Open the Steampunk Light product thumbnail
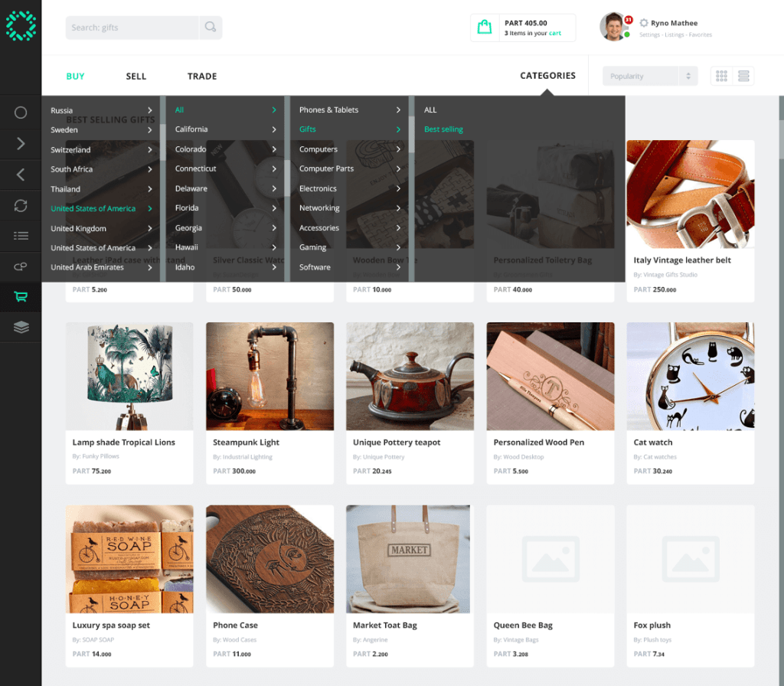 coord(269,376)
